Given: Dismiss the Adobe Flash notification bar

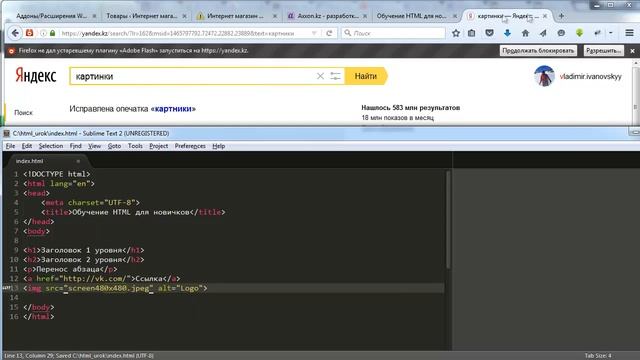Looking at the screenshot, I should (x=632, y=51).
